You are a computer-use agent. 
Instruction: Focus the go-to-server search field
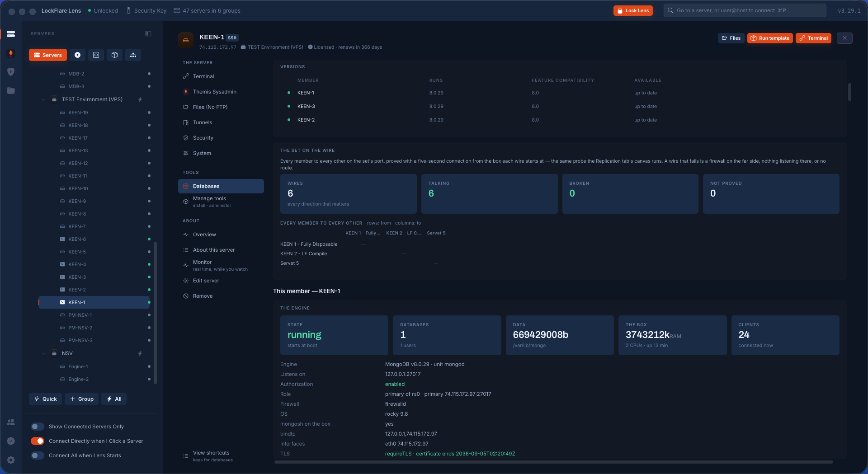pos(745,10)
